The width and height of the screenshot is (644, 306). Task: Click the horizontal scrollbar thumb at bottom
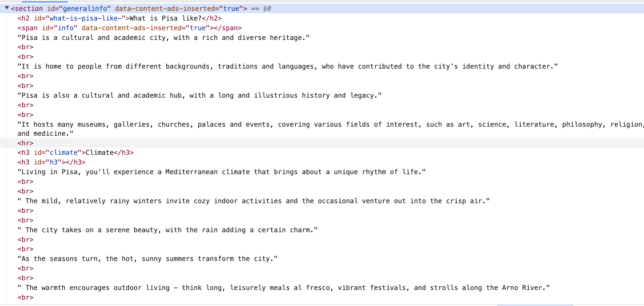coord(535,305)
